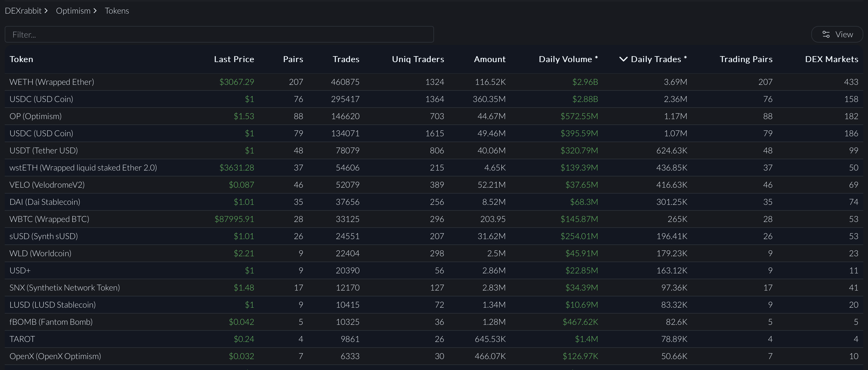868x370 pixels.
Task: Open the DEXrabbit breadcrumb link
Action: (x=23, y=11)
